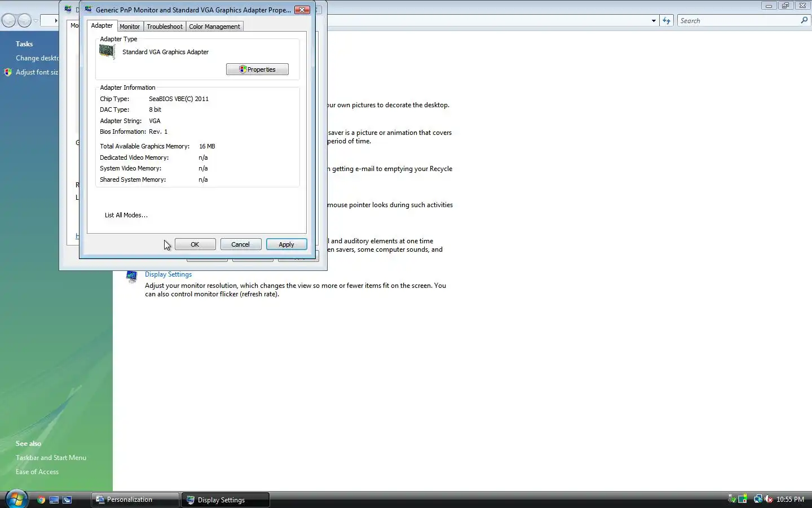
Task: Click the '8 bit' DAC type value
Action: (155, 110)
